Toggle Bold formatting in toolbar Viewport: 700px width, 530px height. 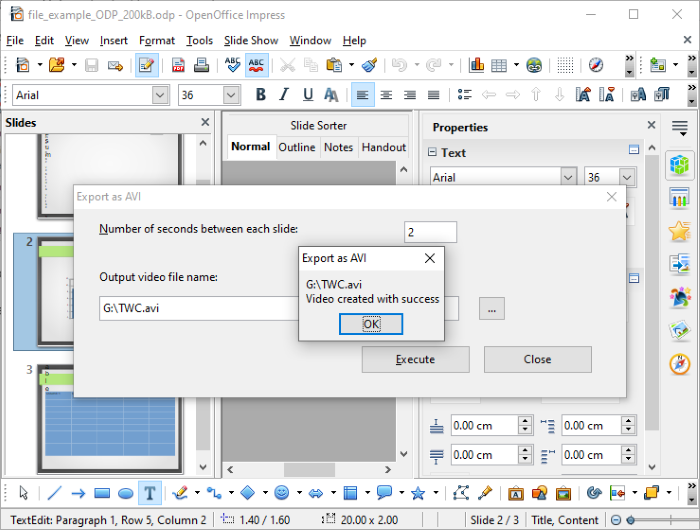[261, 95]
